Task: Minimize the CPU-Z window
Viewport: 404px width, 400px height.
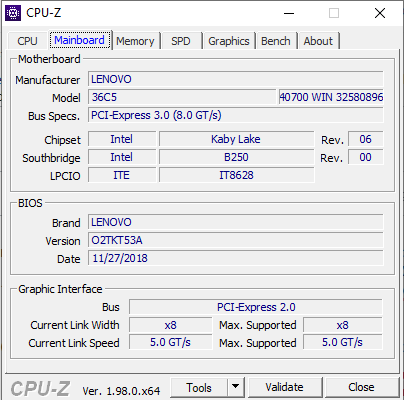Action: tap(289, 13)
